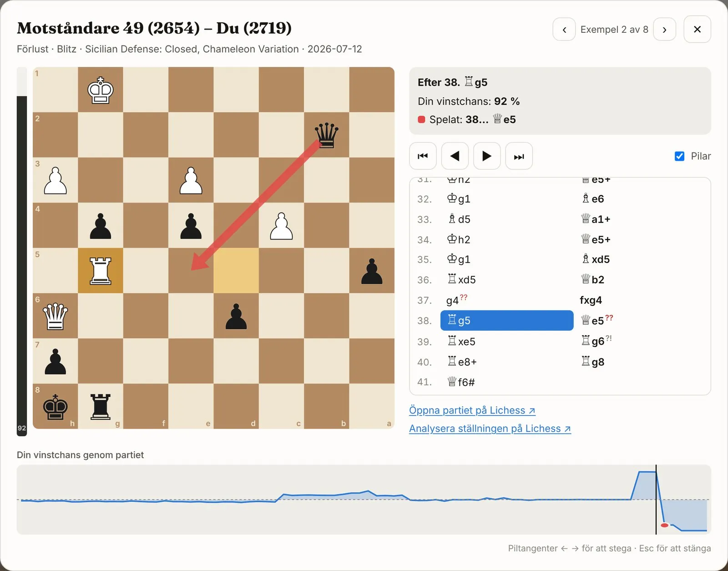The image size is (728, 571).
Task: Select final move 41. Qf6#
Action: 461,382
